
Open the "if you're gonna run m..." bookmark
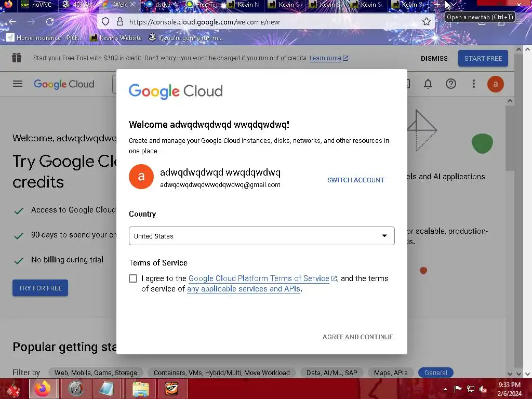(186, 37)
